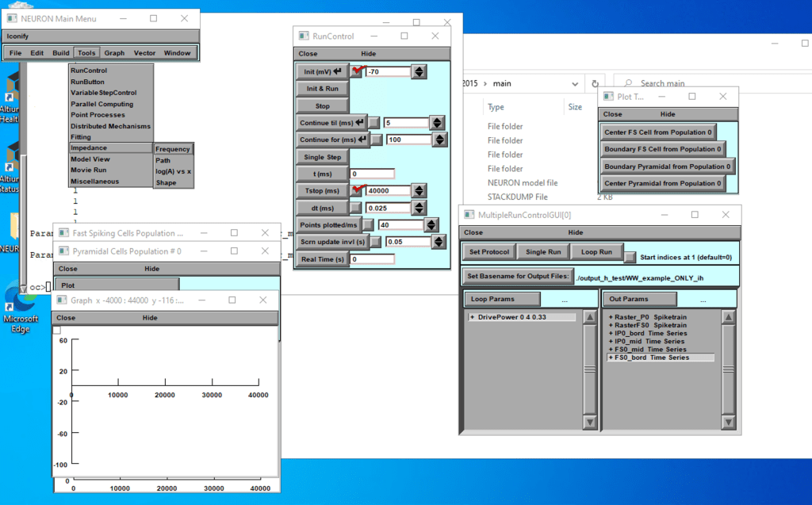Click the dt (ms) stepper arrows
Image resolution: width=812 pixels, height=505 pixels.
(x=419, y=209)
